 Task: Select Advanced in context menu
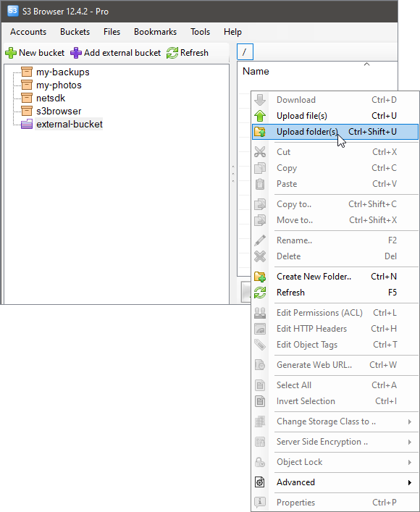[x=335, y=482]
